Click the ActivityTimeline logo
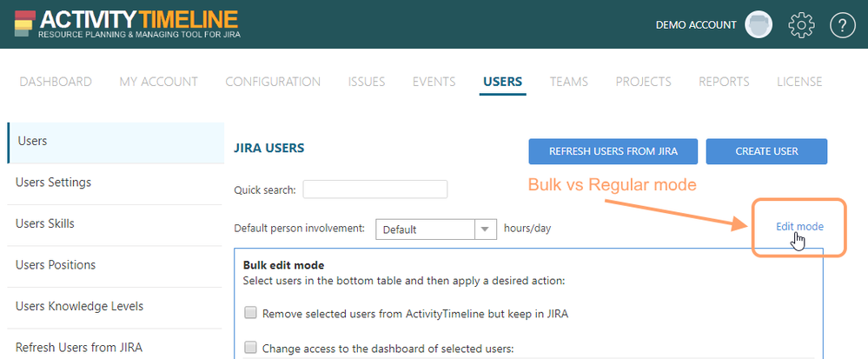 pos(128,24)
